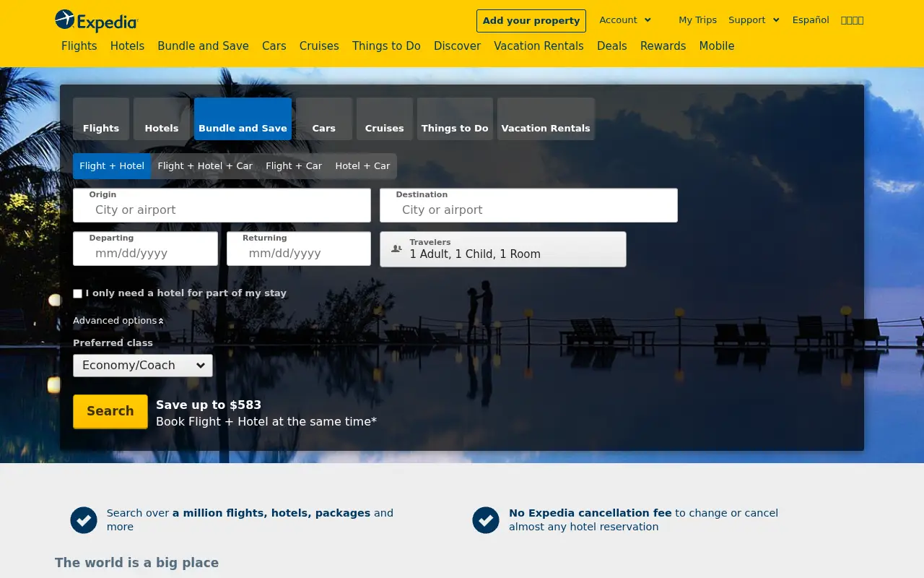Click the Departing date field
Viewport: 924px width, 578px height.
point(145,249)
